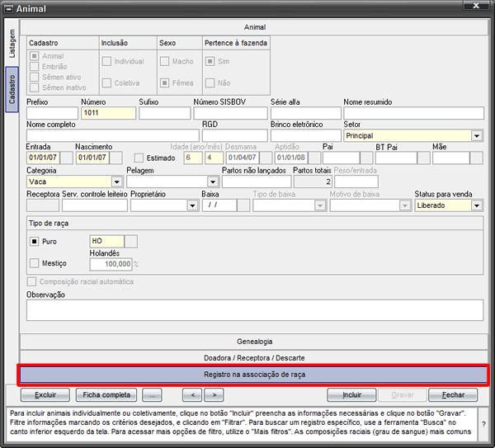Image resolution: width=495 pixels, height=448 pixels.
Task: Select the Mestiço breed type option
Action: (34, 263)
